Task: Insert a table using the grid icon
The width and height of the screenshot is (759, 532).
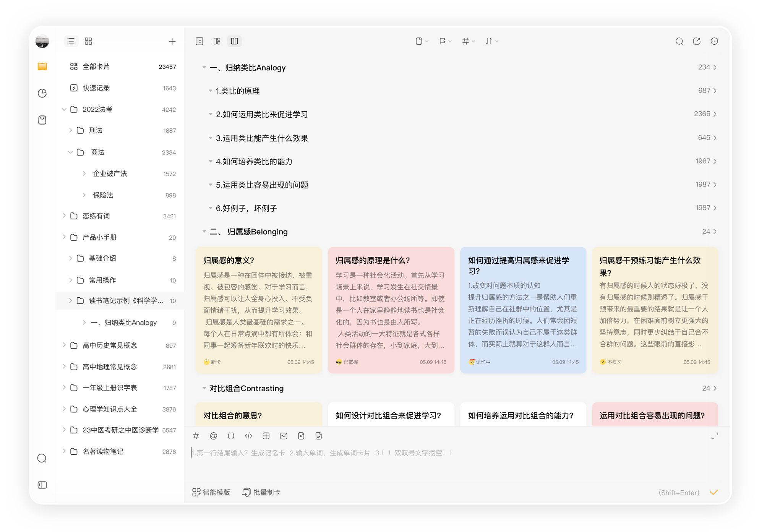Action: pyautogui.click(x=266, y=436)
